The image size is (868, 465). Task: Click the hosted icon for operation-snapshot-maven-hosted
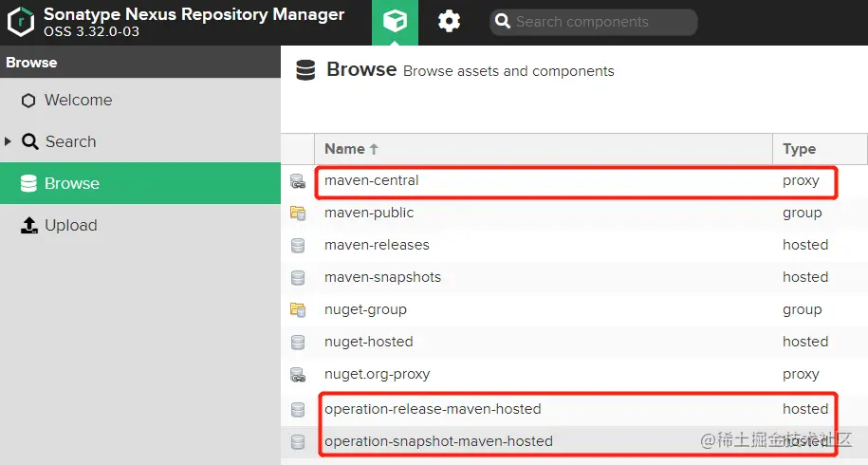click(x=298, y=442)
